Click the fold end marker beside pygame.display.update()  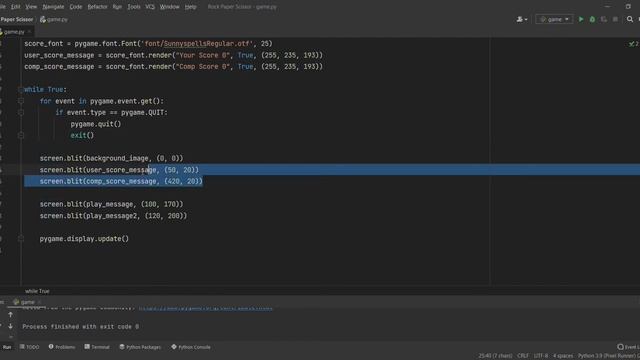tap(21, 238)
